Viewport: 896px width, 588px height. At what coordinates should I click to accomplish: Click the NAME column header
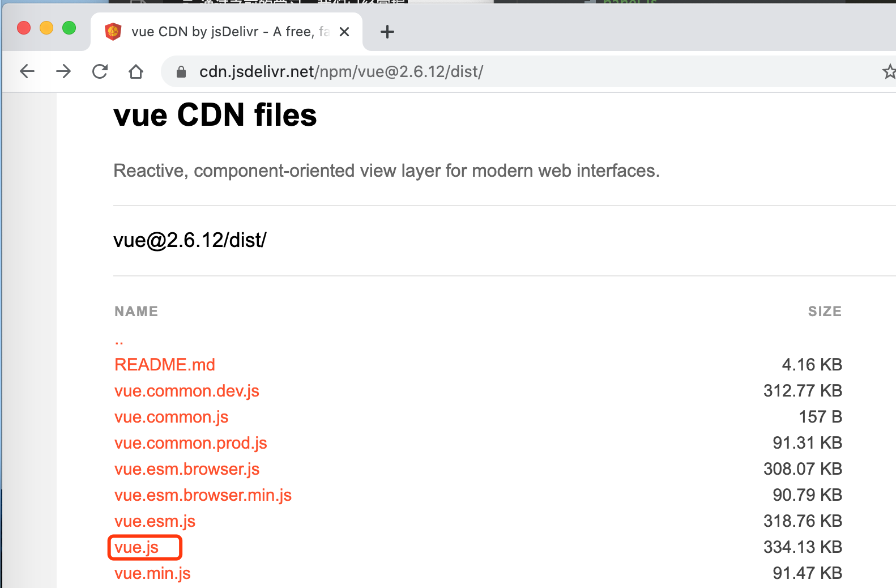click(136, 311)
